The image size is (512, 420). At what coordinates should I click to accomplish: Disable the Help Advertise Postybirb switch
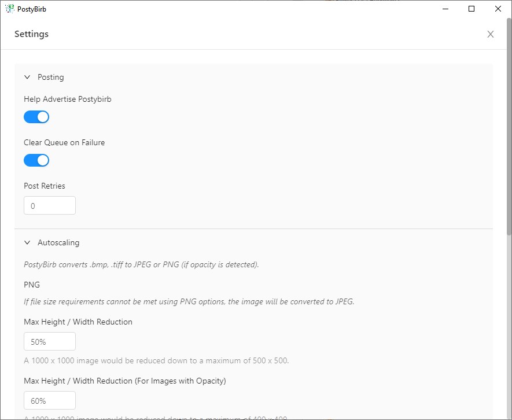click(x=36, y=117)
